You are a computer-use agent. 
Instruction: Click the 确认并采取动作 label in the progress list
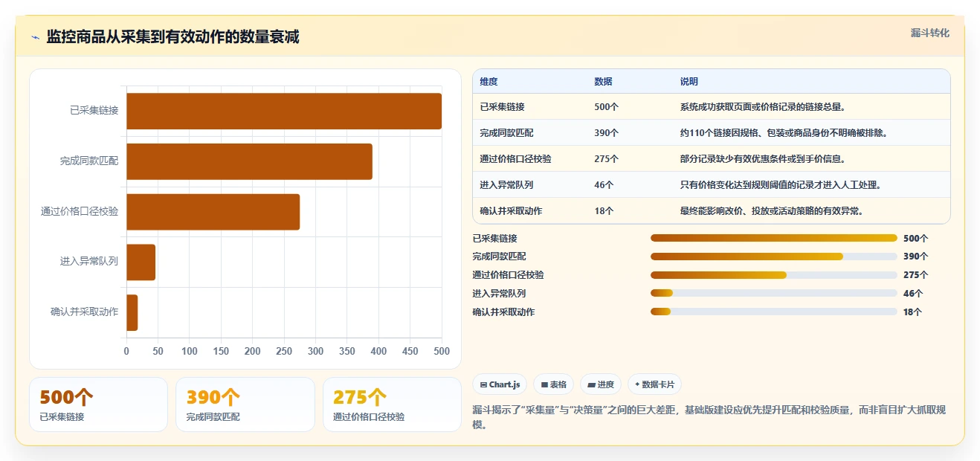(504, 312)
